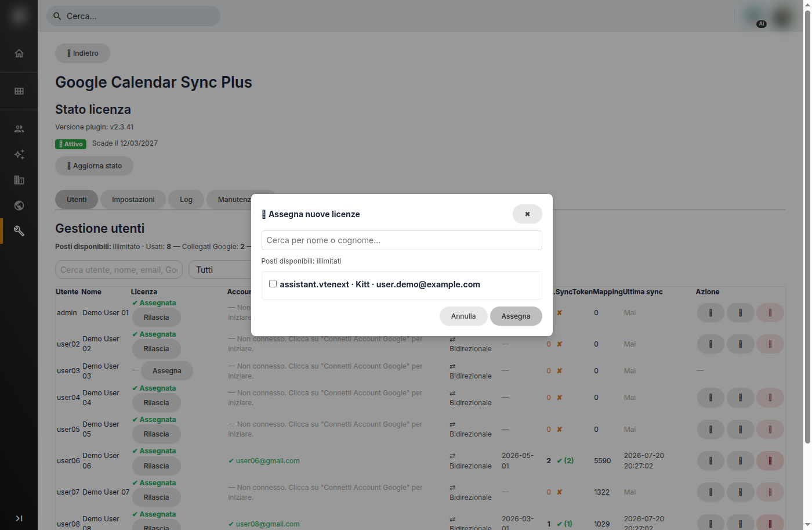Viewport: 812px width, 530px height.
Task: Click the Assegnata status in the admin row
Action: click(x=154, y=303)
